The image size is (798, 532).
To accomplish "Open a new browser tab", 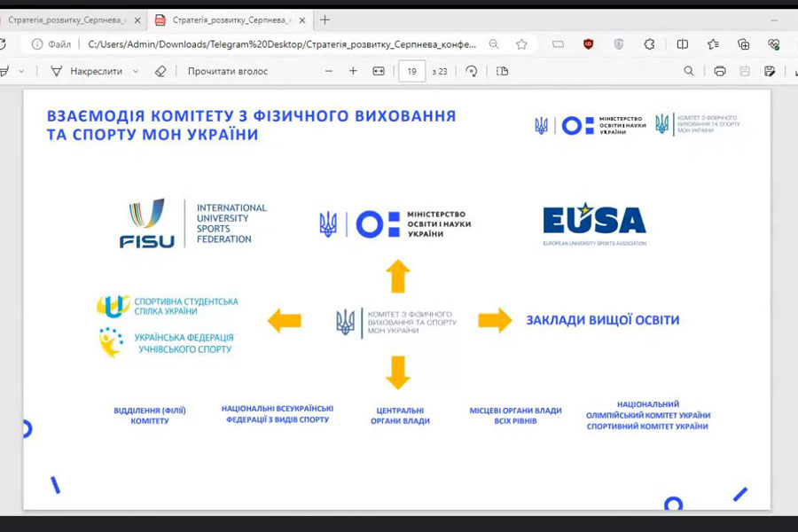I will tap(325, 20).
